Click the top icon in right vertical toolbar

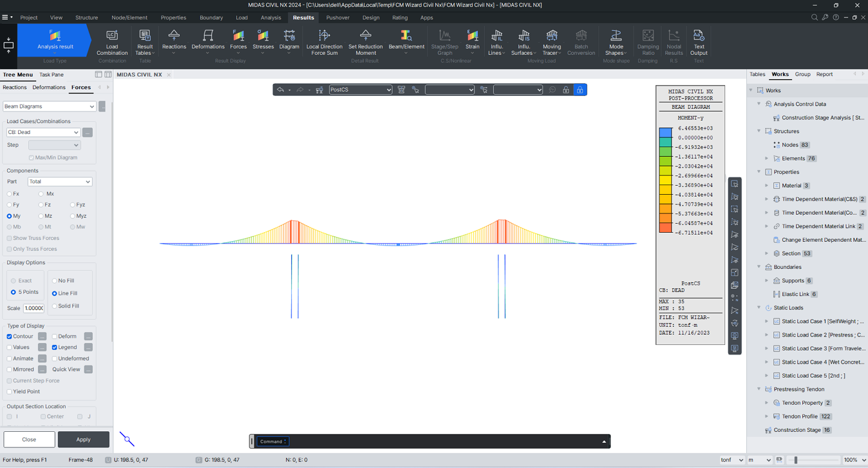point(735,184)
